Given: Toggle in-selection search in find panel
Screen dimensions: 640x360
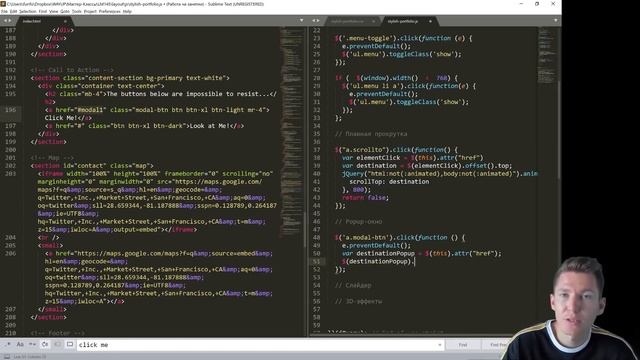Looking at the screenshot, I should tap(58, 344).
